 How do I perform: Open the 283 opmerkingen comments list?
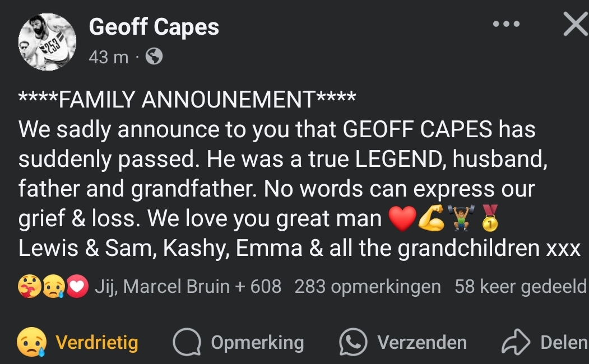[x=368, y=287]
